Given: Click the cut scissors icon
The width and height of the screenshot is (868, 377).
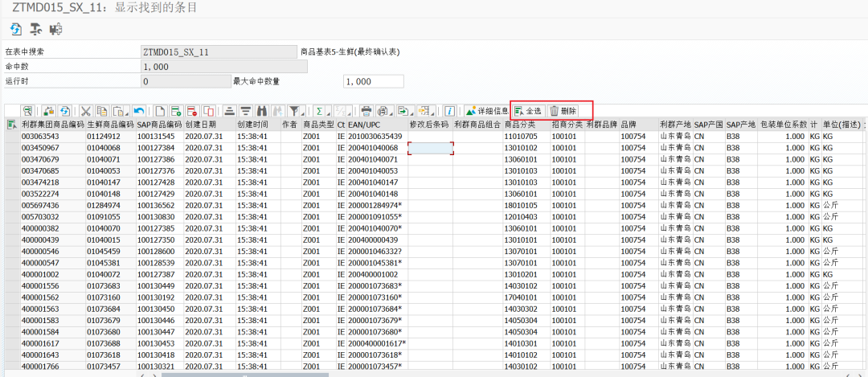Looking at the screenshot, I should pos(86,111).
